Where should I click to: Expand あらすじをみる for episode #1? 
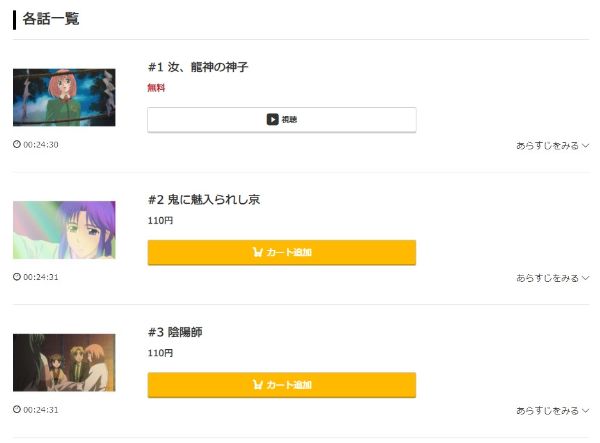point(552,145)
